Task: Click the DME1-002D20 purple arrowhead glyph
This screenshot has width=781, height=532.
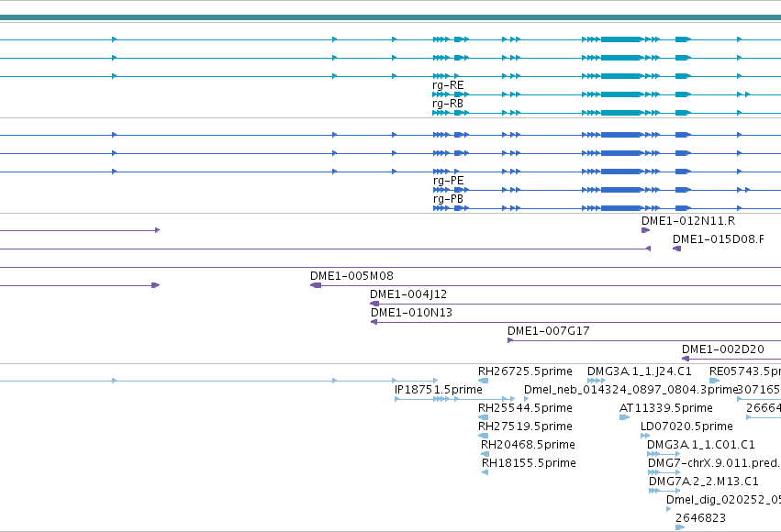Action: (x=686, y=359)
